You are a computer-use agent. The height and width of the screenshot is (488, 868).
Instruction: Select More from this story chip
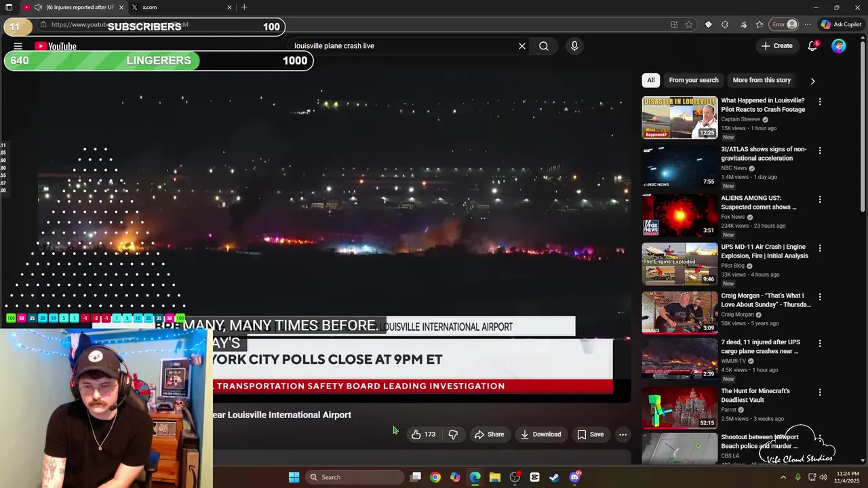pos(762,80)
